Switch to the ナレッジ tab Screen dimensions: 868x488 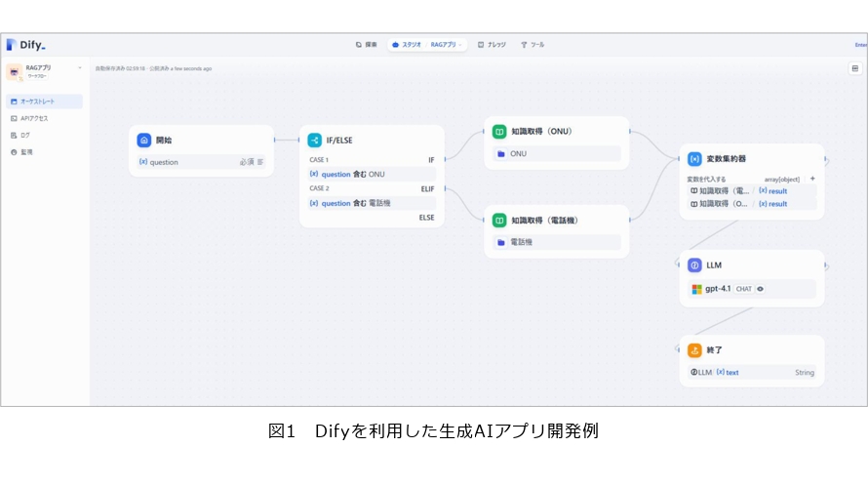pos(492,45)
